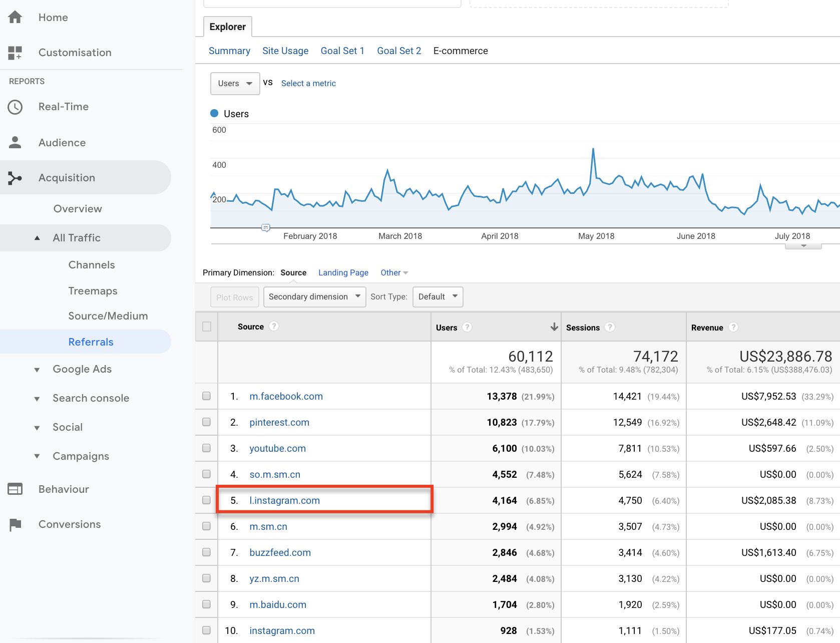
Task: Open the instagram.com source link in row 10
Action: 282,630
